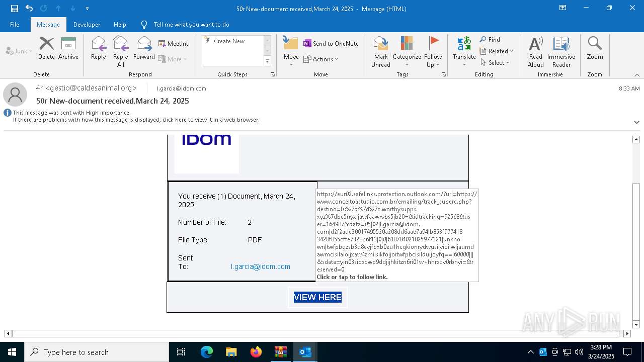Collapse the ribbon with the chevron
This screenshot has height=362, width=644.
(x=636, y=75)
